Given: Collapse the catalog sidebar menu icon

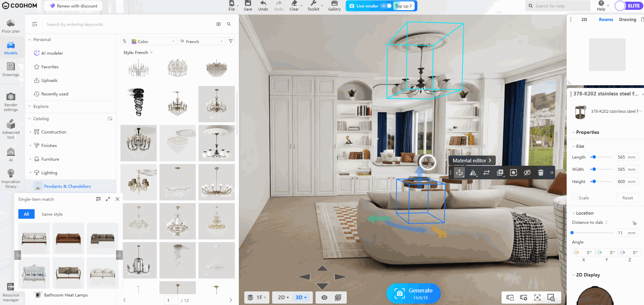Looking at the screenshot, I should coord(35,24).
